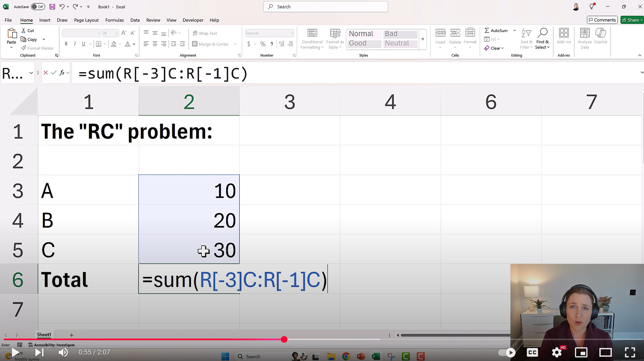Expand the Name Box dropdown arrow
Screen dimensions: 644x361
31,73
